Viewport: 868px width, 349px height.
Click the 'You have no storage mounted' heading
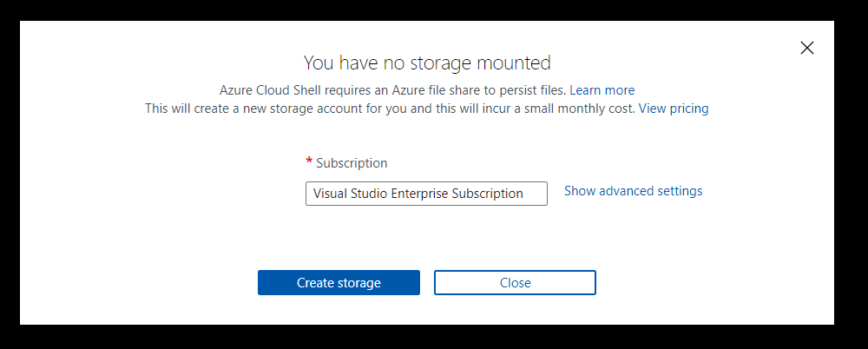coord(426,63)
